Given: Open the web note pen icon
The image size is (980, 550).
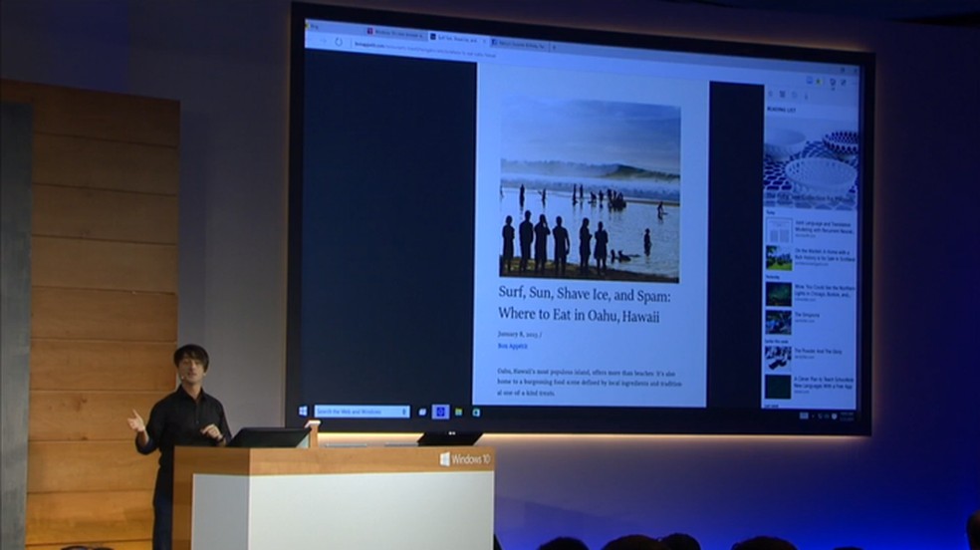Looking at the screenshot, I should click(x=844, y=83).
